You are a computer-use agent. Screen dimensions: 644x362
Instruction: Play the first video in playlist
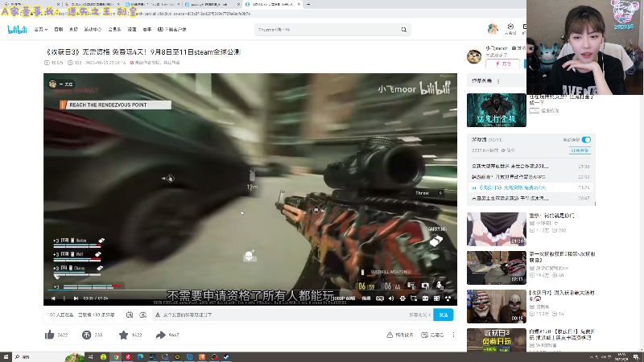(x=530, y=167)
